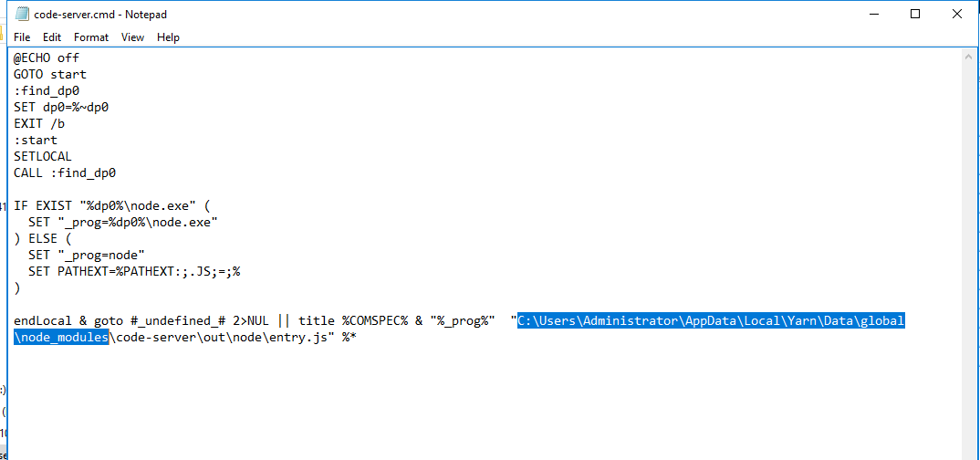Put cursor on the SETLOCAL line
The height and width of the screenshot is (460, 980).
click(42, 156)
